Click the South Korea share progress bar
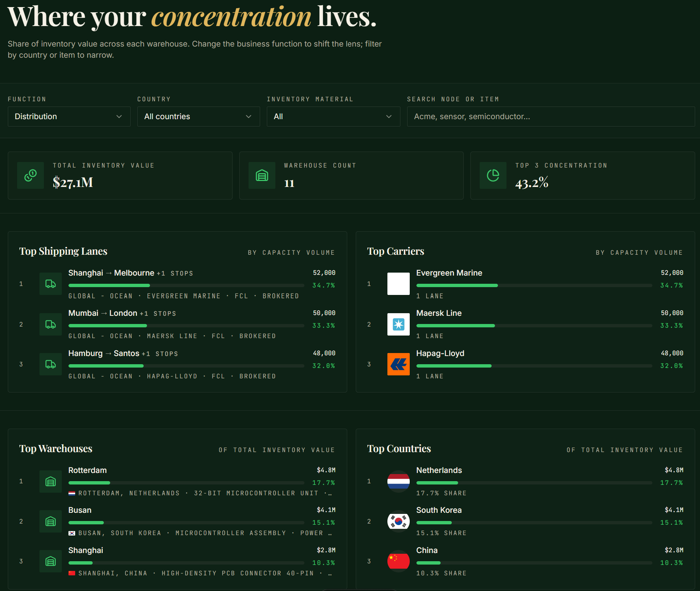The width and height of the screenshot is (700, 591). [534, 522]
